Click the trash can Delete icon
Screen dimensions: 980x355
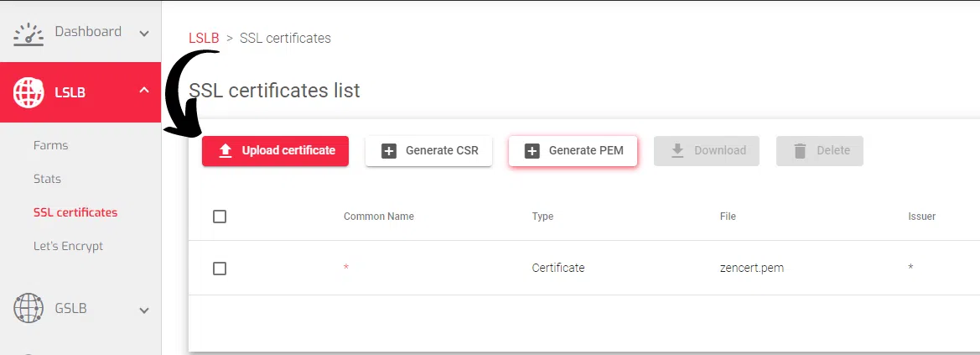[800, 151]
